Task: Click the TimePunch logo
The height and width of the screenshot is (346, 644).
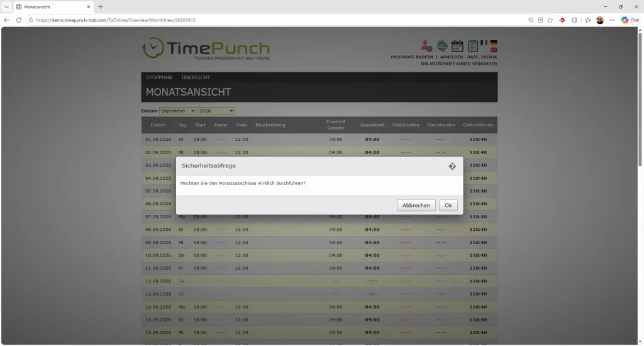Action: coord(206,48)
